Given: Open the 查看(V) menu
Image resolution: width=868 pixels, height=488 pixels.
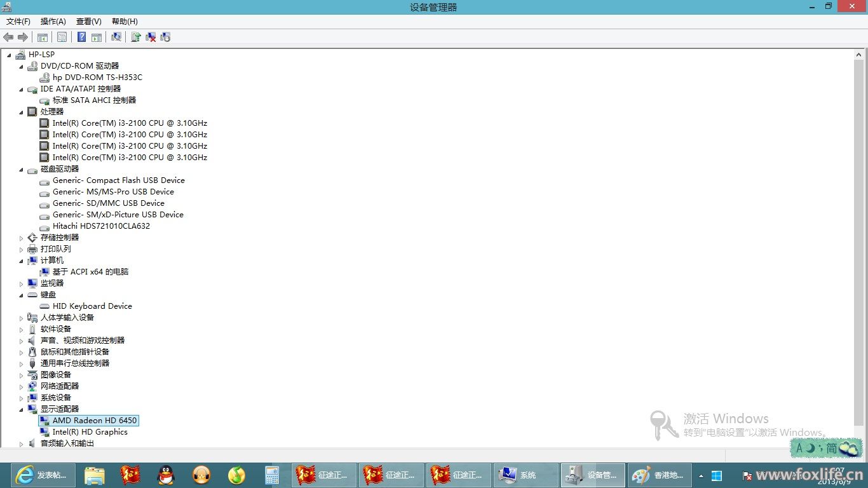Looking at the screenshot, I should [x=88, y=22].
